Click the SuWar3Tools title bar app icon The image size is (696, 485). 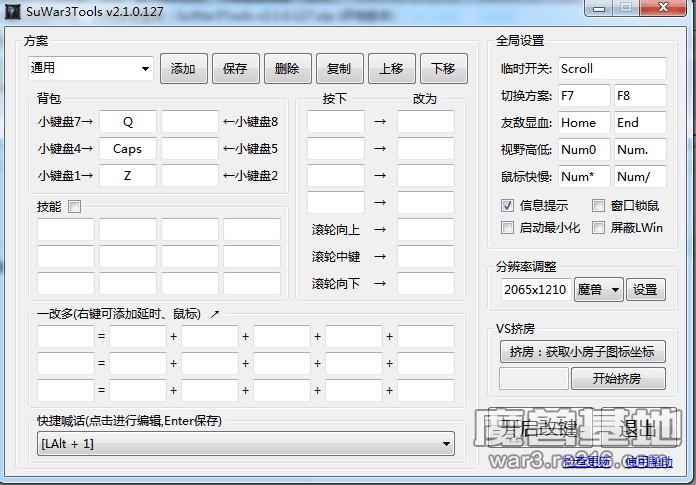point(12,9)
